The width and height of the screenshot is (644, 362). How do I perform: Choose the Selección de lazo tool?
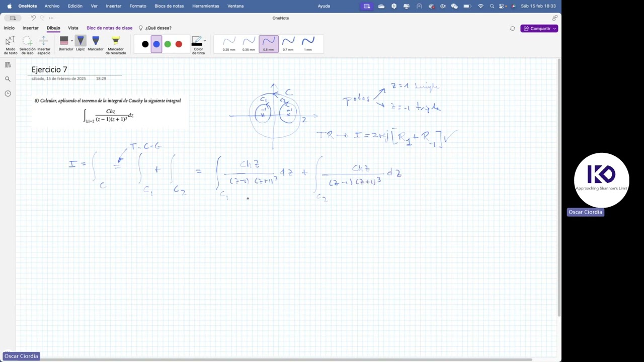tap(27, 45)
